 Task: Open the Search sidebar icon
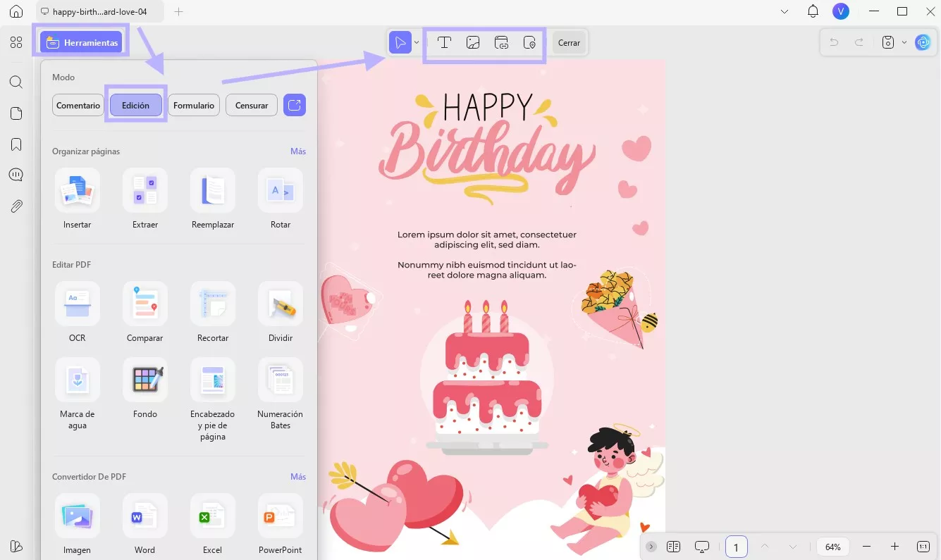pos(16,82)
